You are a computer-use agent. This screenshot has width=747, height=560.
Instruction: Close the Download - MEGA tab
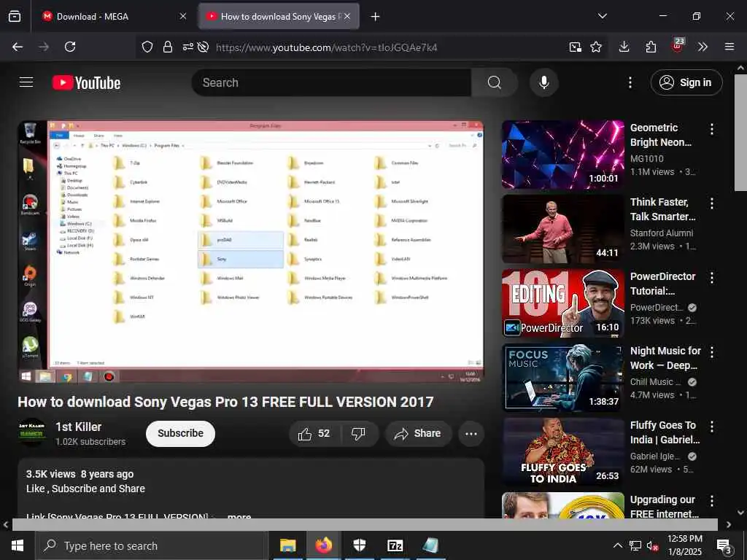pyautogui.click(x=183, y=16)
